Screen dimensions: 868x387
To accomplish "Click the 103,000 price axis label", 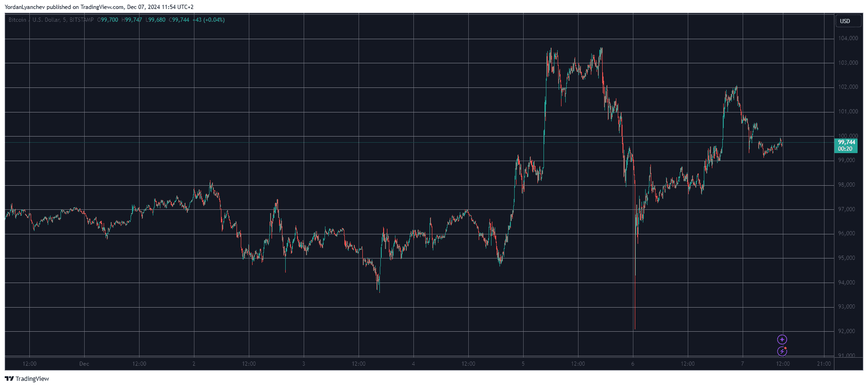I will tap(848, 63).
